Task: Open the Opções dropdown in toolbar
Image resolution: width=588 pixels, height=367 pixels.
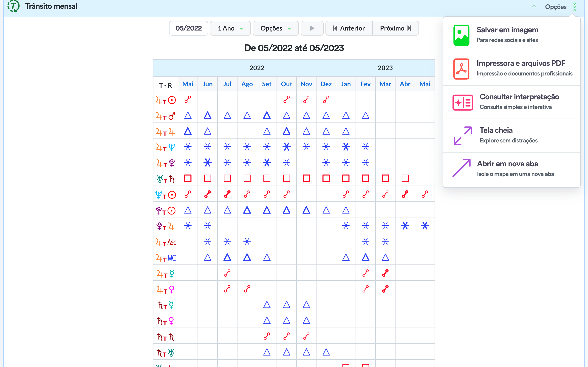Action: [275, 28]
